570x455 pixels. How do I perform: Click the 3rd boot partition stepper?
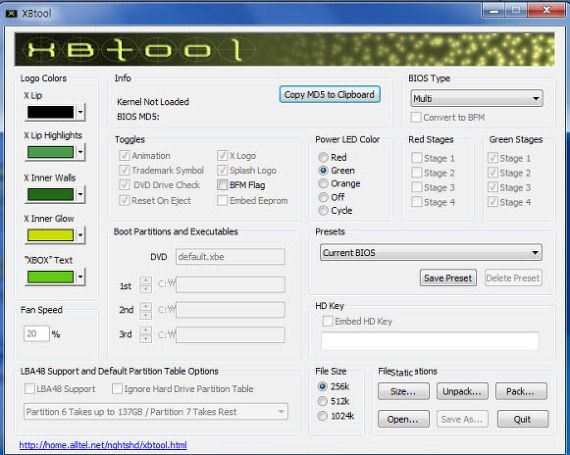coord(146,334)
